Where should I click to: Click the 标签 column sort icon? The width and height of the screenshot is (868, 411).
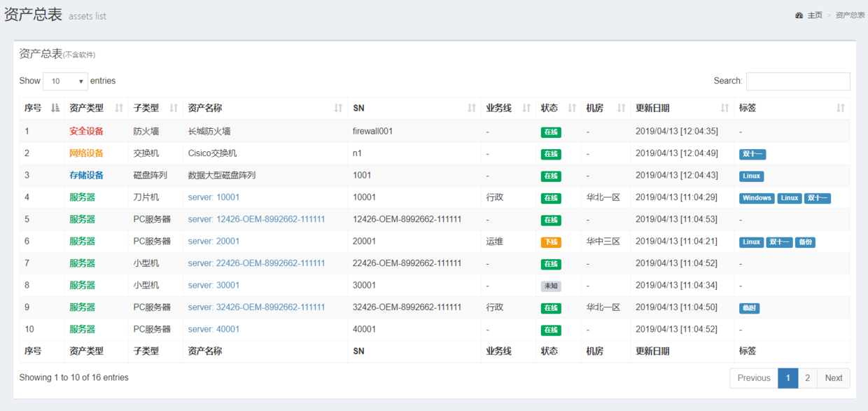pos(841,108)
